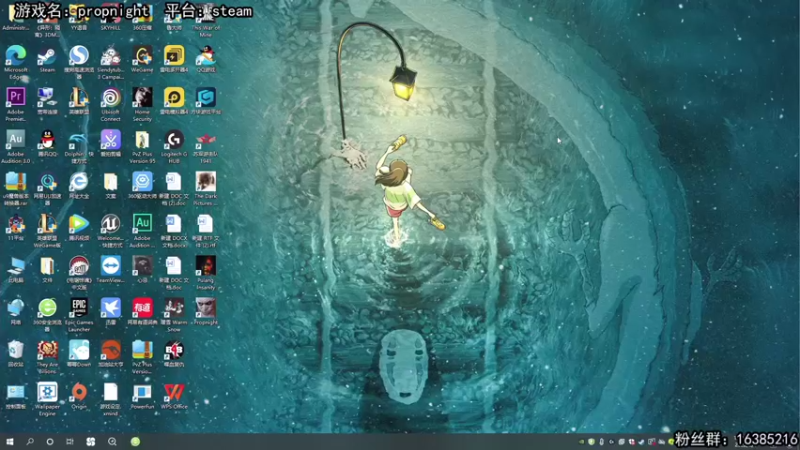
Task: Open the Sogou browser blue S icon
Action: coord(79,56)
